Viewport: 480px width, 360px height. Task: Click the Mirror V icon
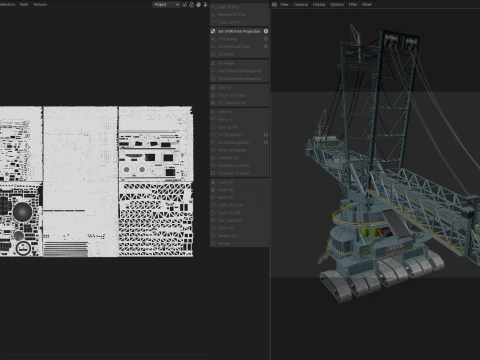pyautogui.click(x=213, y=119)
